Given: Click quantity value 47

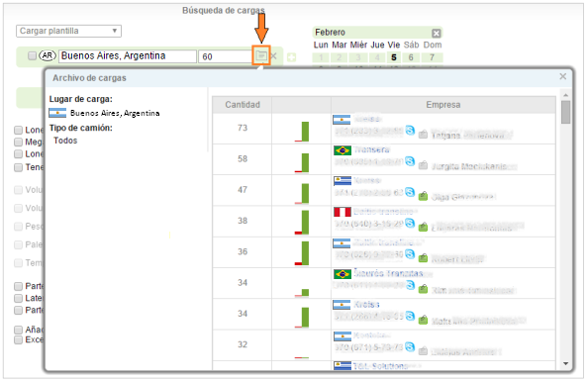Looking at the screenshot, I should (243, 190).
